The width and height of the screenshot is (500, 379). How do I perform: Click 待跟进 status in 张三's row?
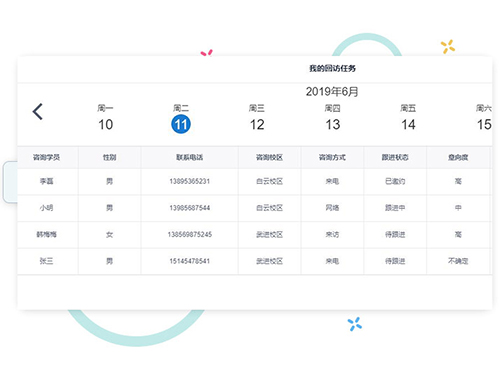point(395,261)
